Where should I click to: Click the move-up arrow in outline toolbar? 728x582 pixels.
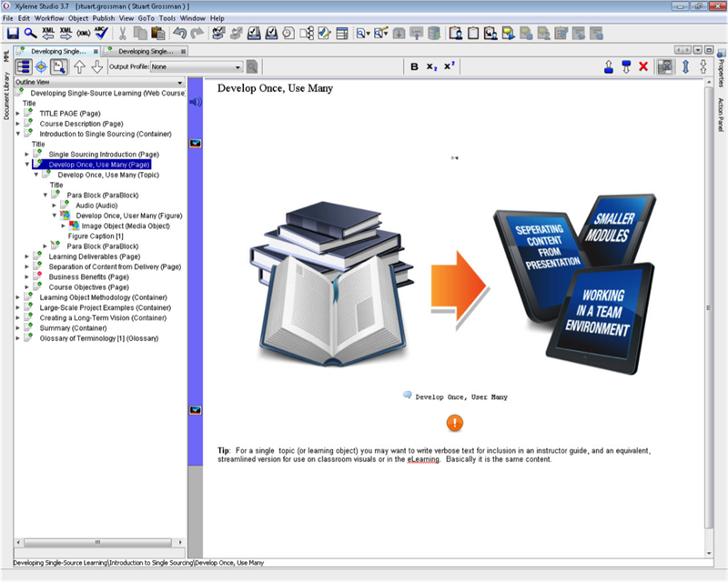79,66
